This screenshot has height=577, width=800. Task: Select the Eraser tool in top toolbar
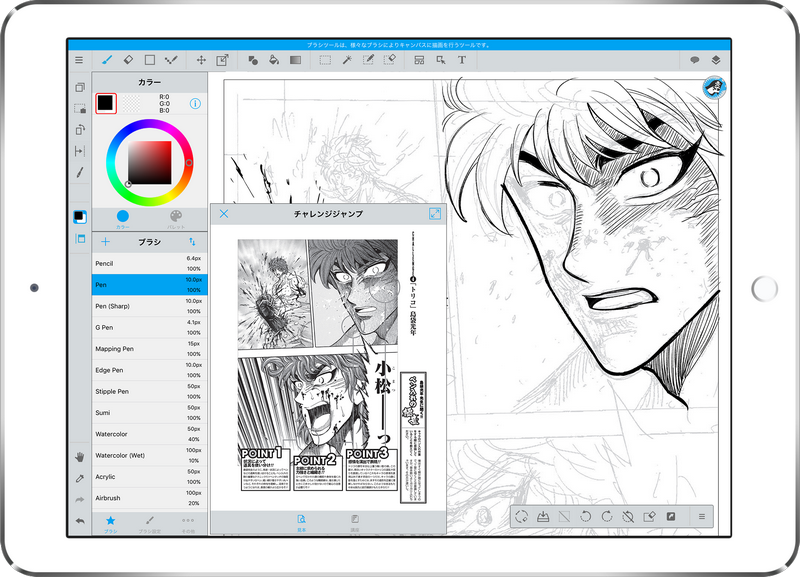pos(128,60)
